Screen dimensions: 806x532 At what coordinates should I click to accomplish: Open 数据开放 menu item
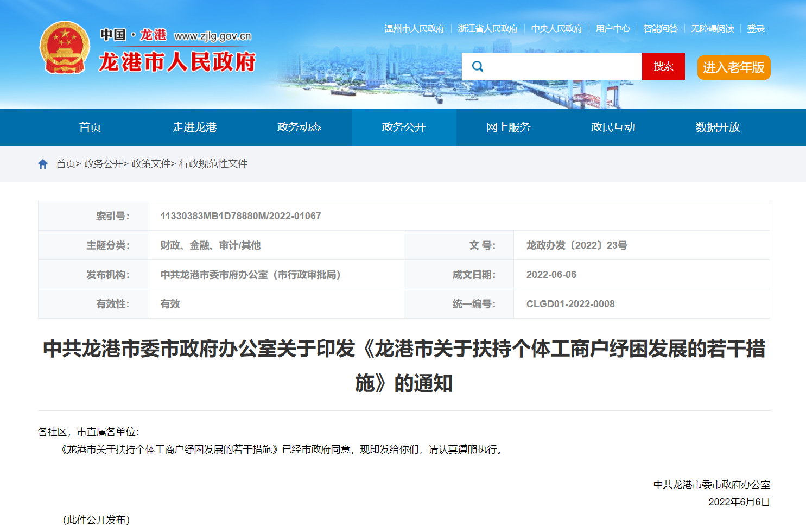(718, 127)
